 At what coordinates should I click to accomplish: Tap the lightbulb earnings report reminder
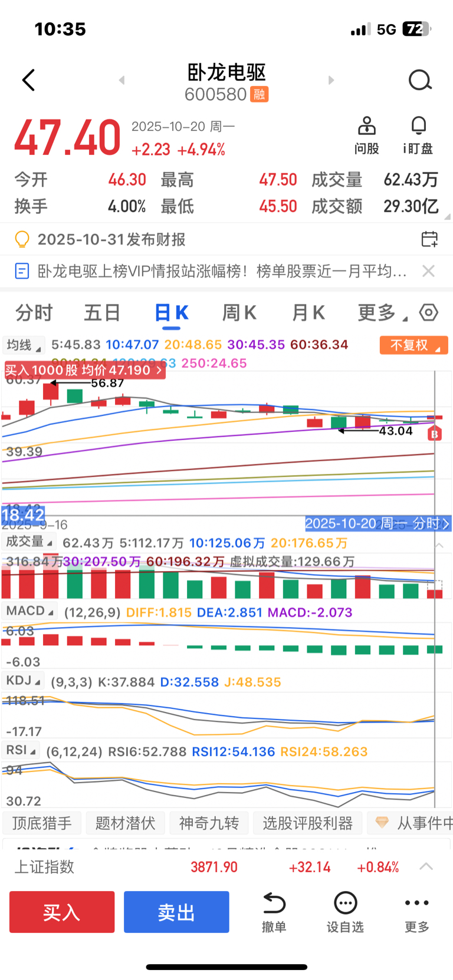click(x=22, y=239)
